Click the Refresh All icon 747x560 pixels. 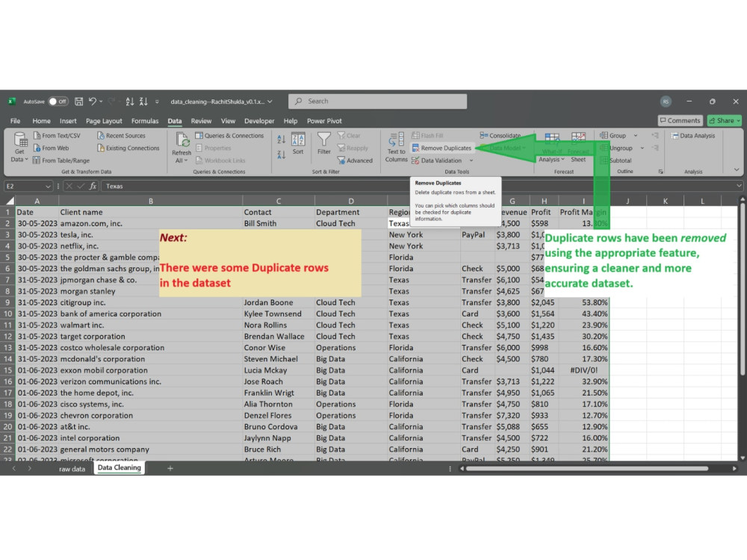(x=182, y=140)
